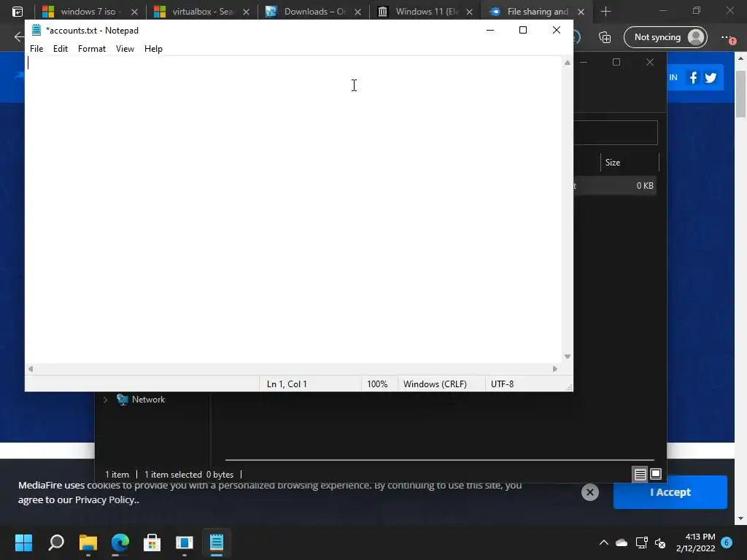Open the taskbar clock and date

click(696, 542)
